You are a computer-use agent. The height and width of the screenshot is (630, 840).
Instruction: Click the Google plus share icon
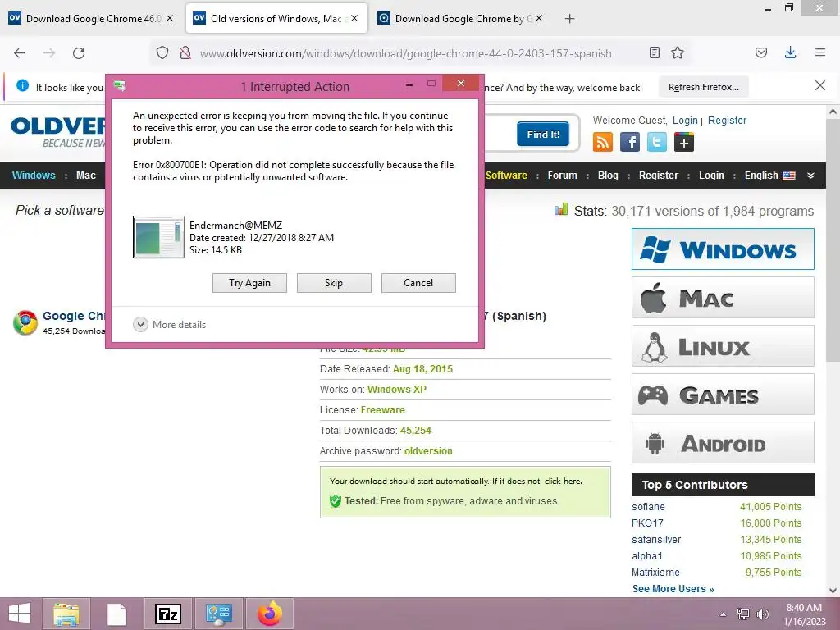[x=684, y=142]
